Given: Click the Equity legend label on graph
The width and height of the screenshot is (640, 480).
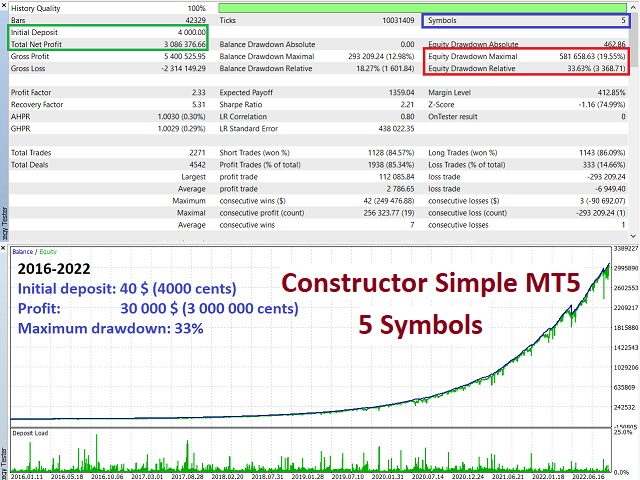Looking at the screenshot, I should 48,252.
